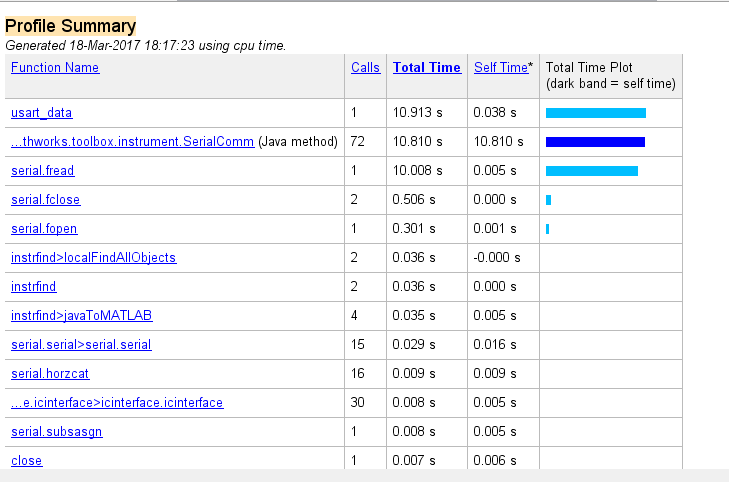Sort by Self Time column
729x482 pixels.
(500, 68)
